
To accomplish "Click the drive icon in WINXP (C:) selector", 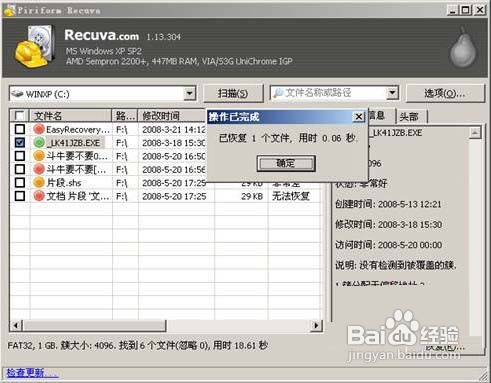I will 17,94.
